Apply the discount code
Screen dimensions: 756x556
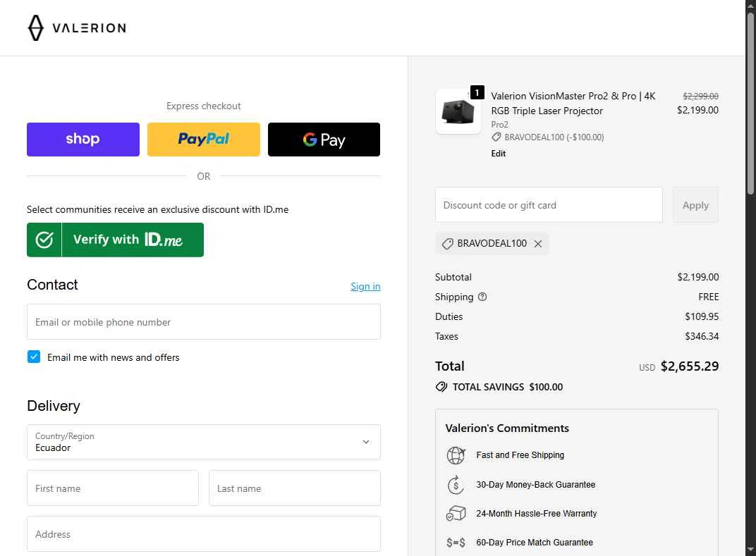695,205
